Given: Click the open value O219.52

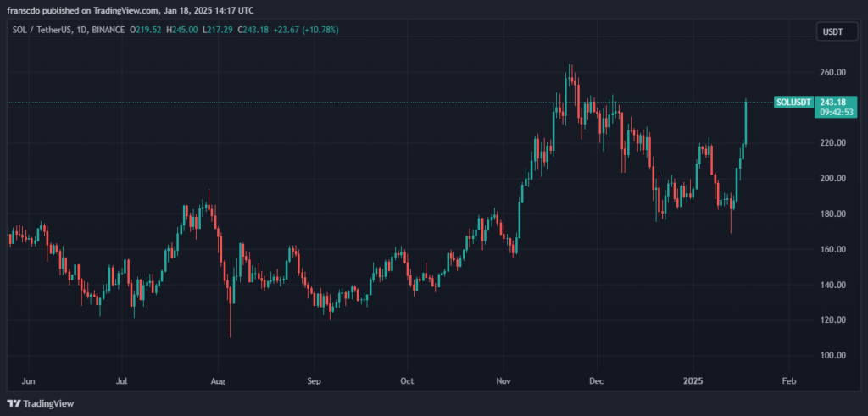Looking at the screenshot, I should click(x=146, y=30).
